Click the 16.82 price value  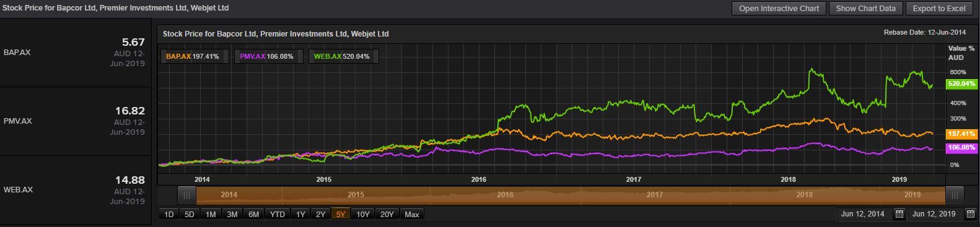coord(130,111)
